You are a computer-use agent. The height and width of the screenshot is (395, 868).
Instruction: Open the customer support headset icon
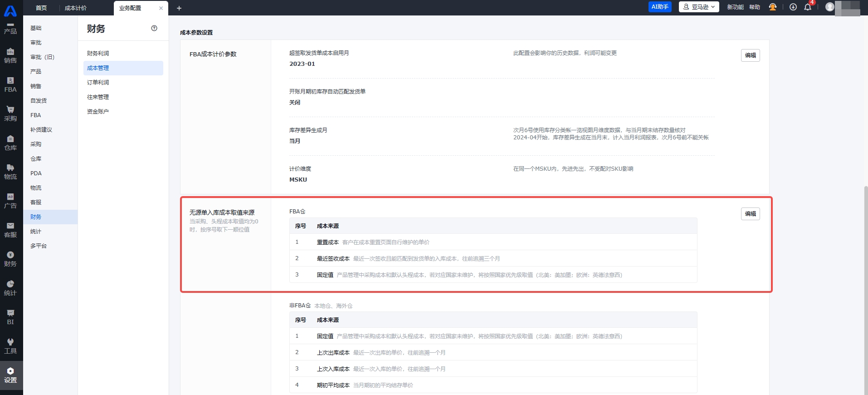point(773,7)
